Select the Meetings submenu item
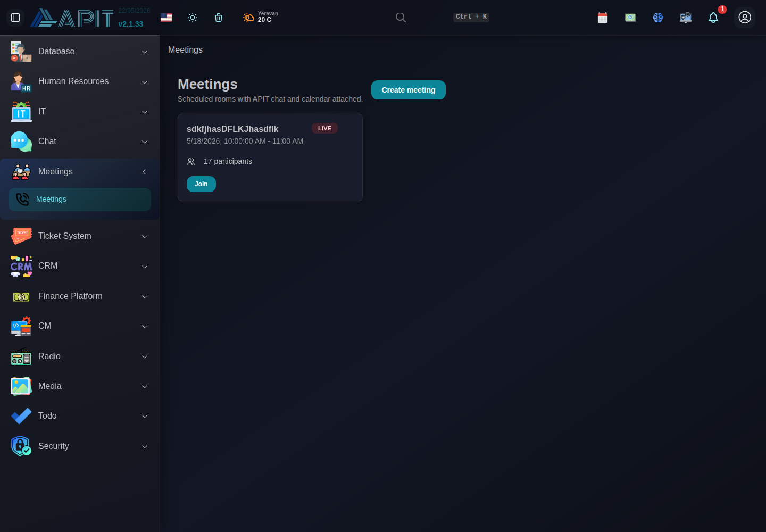The height and width of the screenshot is (532, 766). (x=80, y=199)
